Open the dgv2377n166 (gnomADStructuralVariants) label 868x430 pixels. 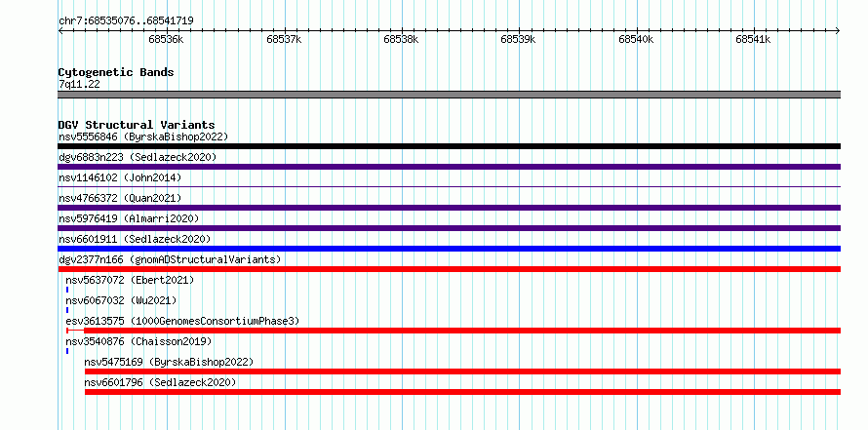click(x=170, y=259)
